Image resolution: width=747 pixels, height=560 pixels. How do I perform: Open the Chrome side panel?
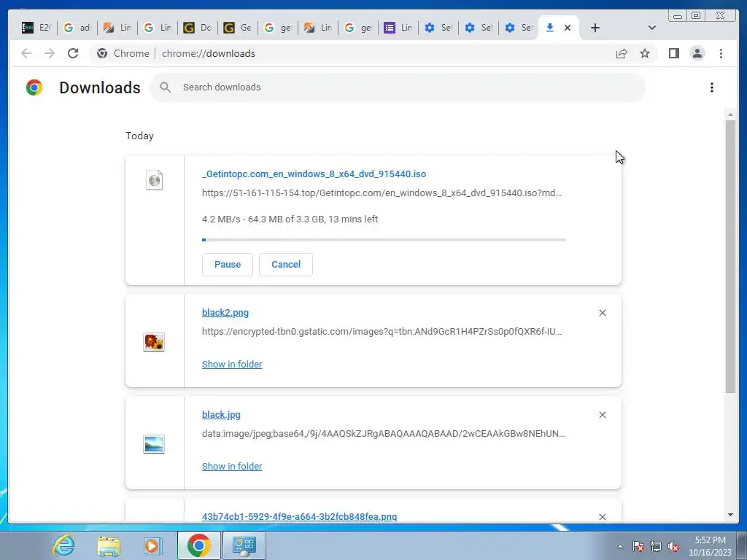[673, 53]
